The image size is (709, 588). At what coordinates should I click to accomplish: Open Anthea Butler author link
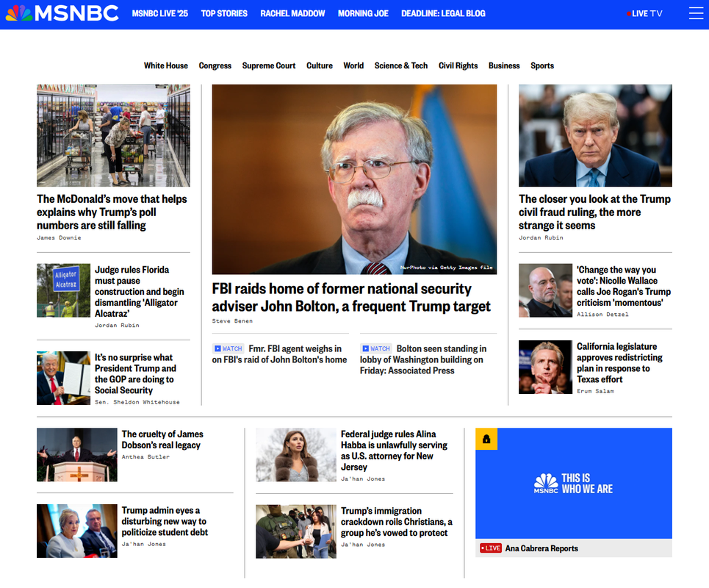point(145,457)
